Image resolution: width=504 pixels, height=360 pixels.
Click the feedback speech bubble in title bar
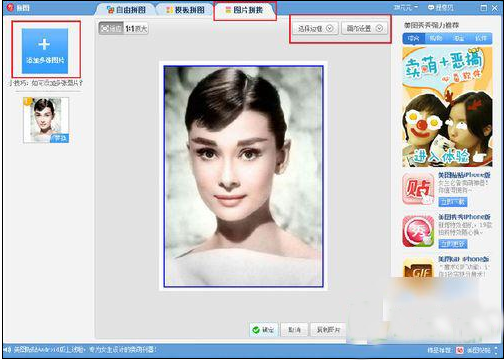[x=440, y=7]
